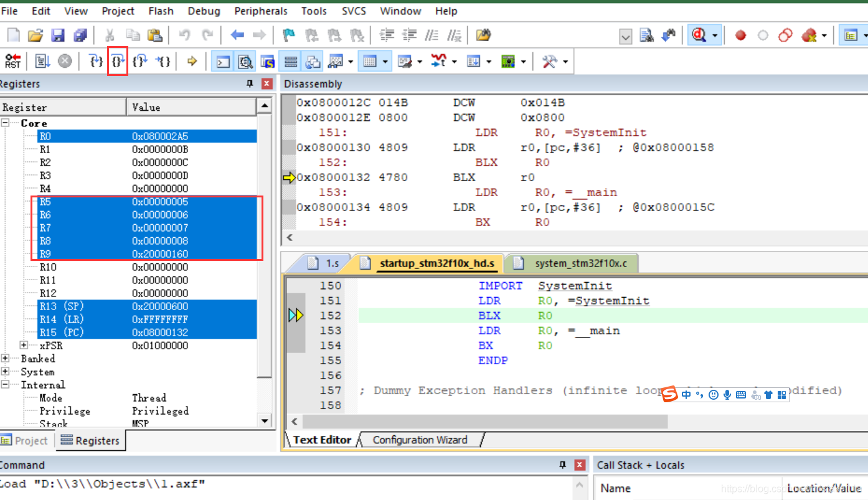This screenshot has height=500, width=868.
Task: Stop the debug session with the magnifier-d button
Action: 699,36
